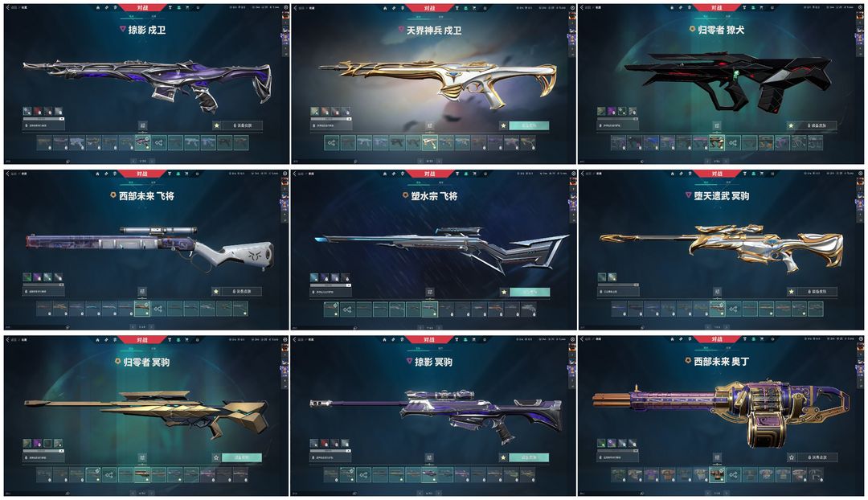Select the shuffle icon in 塑水宗 飞将 skin row
Screen dimensions: 868x500
[x=347, y=309]
